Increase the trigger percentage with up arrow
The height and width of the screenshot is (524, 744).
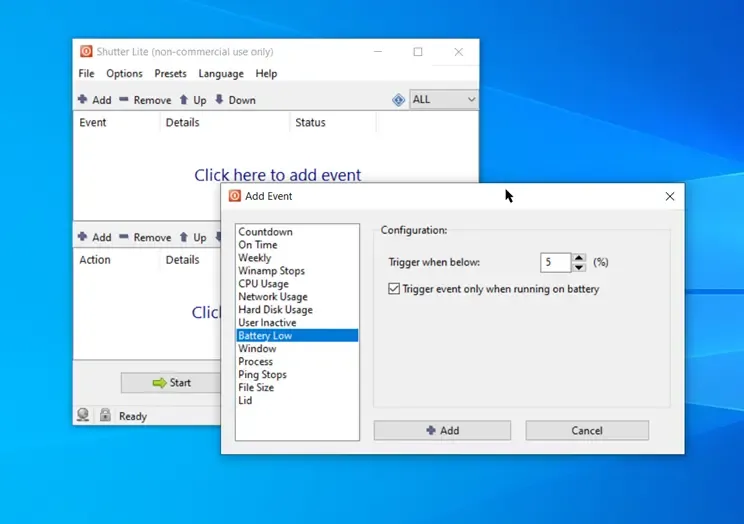578,258
